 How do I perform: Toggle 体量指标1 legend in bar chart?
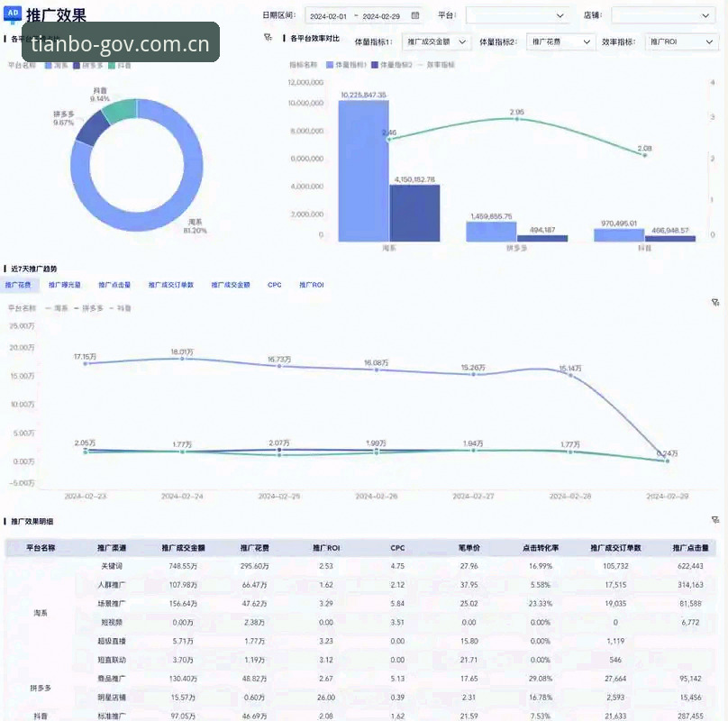coord(346,65)
